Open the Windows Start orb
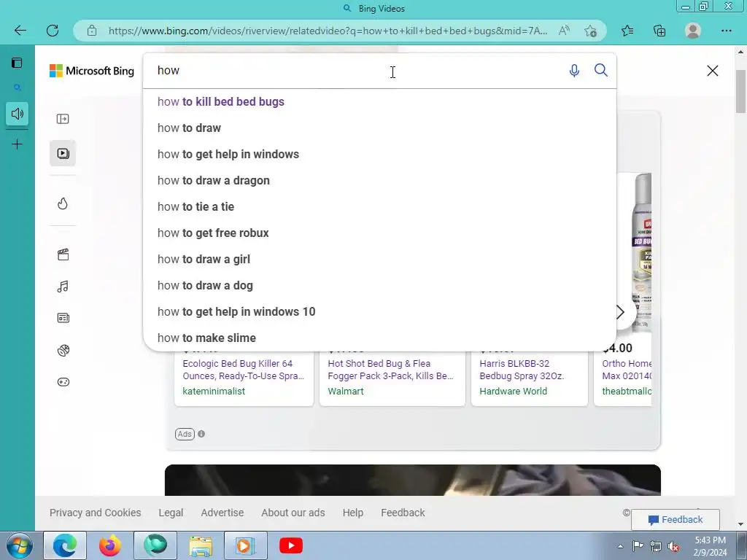 pos(20,545)
